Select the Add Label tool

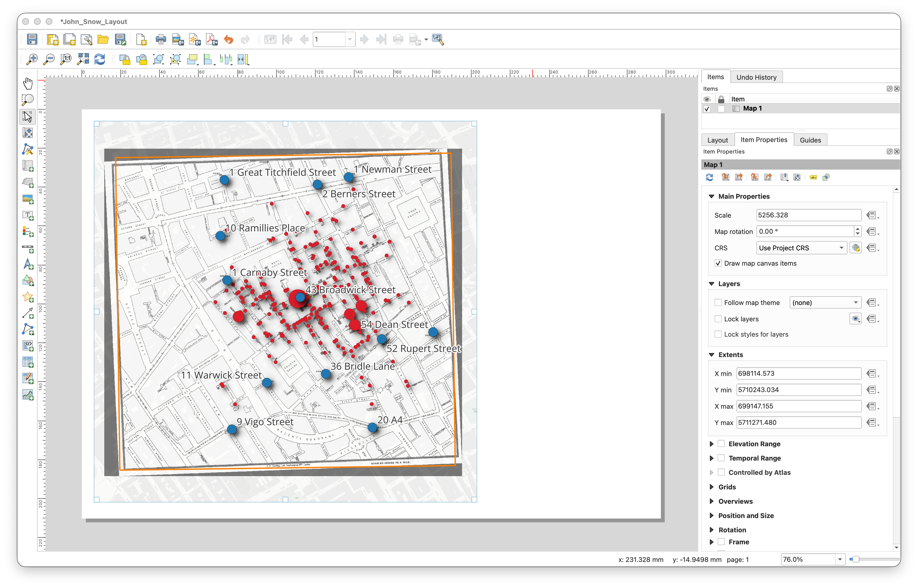point(28,215)
